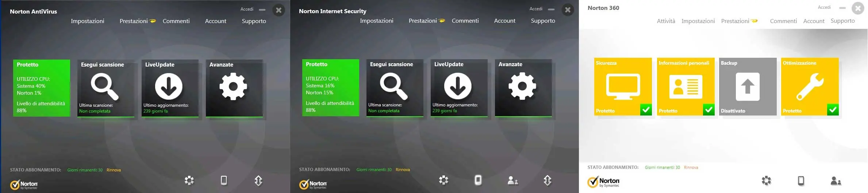Open Sicurezza monitor tile in Norton 360
This screenshot has width=868, height=193.
(623, 87)
